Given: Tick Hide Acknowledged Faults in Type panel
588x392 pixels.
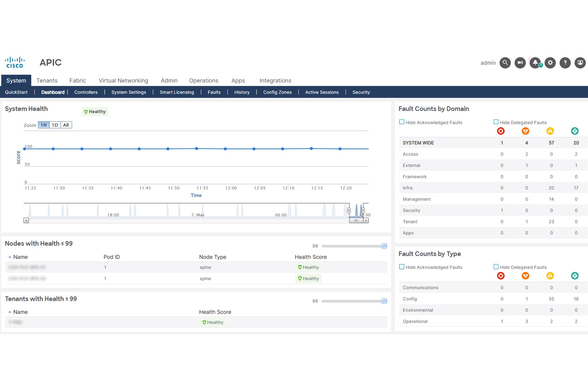Looking at the screenshot, I should coord(402,267).
